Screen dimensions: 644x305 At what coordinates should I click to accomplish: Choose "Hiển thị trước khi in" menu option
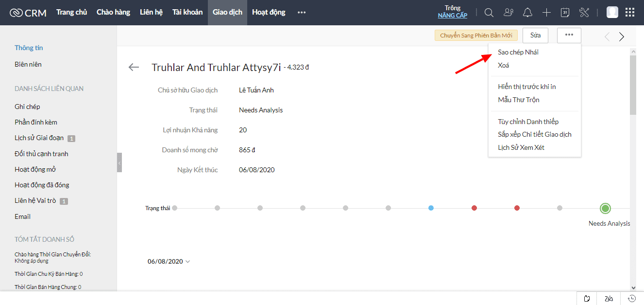click(x=526, y=87)
